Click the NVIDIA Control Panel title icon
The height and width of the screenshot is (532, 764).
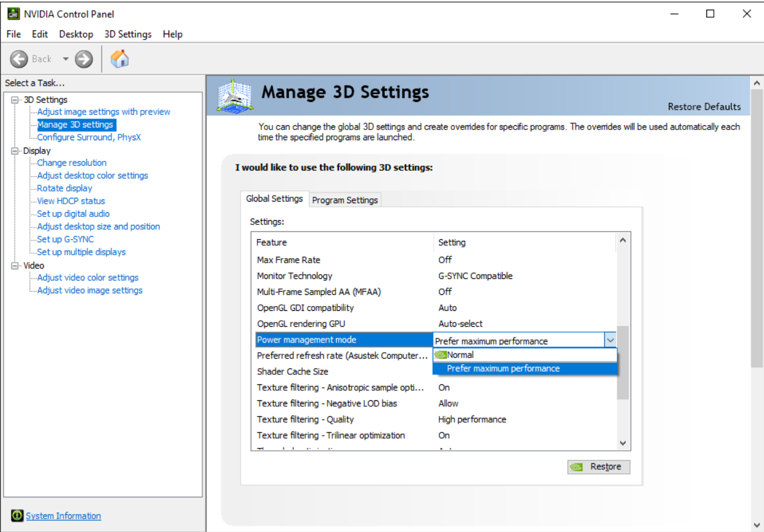point(13,14)
